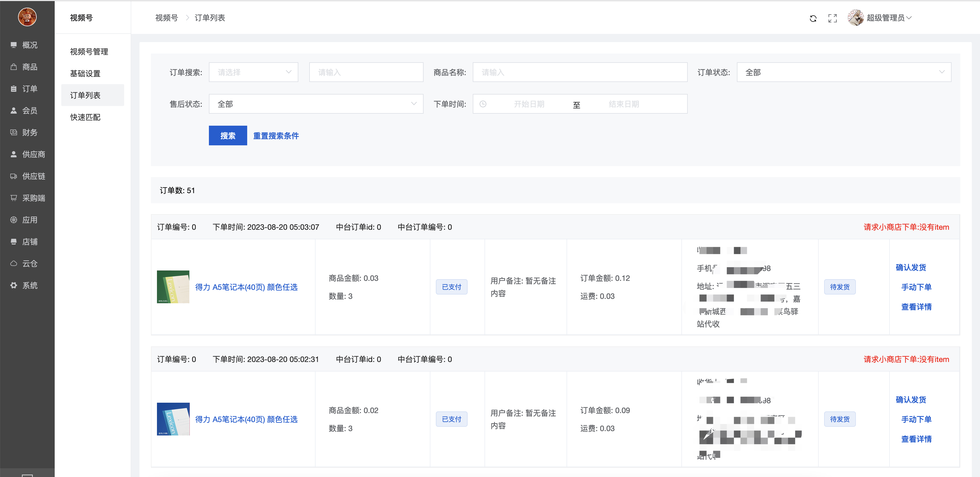This screenshot has height=477, width=980.
Task: Expand 订单状态 dropdown
Action: point(844,72)
